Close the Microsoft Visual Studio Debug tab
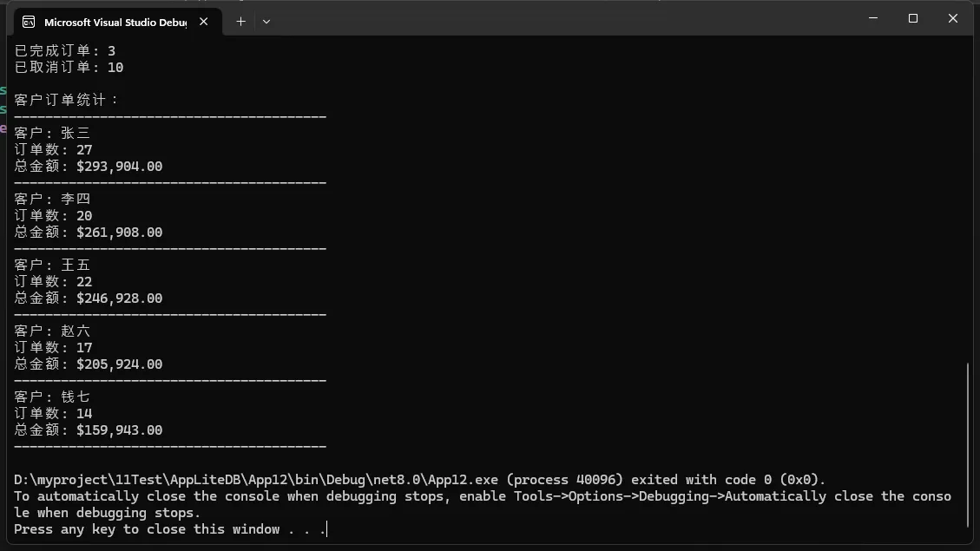 (x=204, y=22)
